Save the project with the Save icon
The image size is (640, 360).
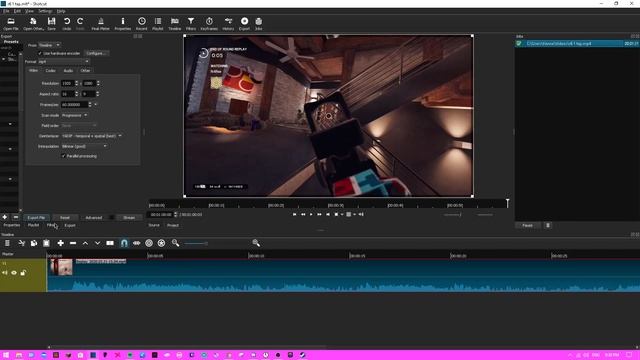coord(51,24)
